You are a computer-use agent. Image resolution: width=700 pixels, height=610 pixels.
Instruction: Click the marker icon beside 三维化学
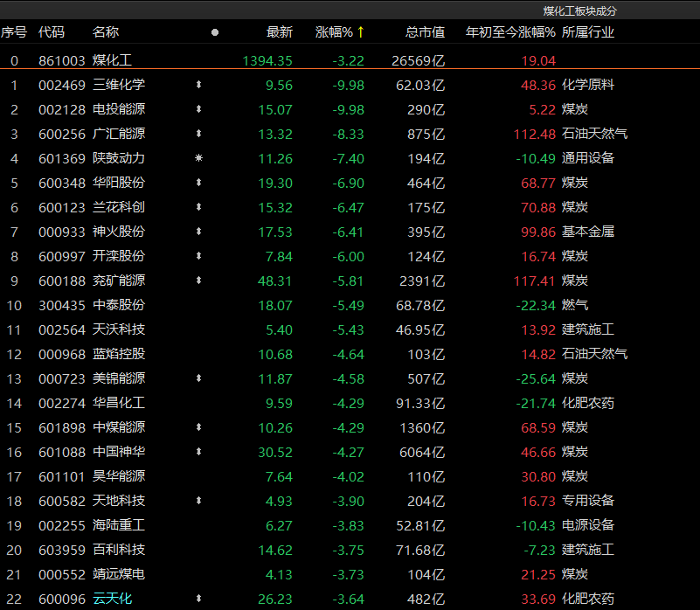(198, 86)
